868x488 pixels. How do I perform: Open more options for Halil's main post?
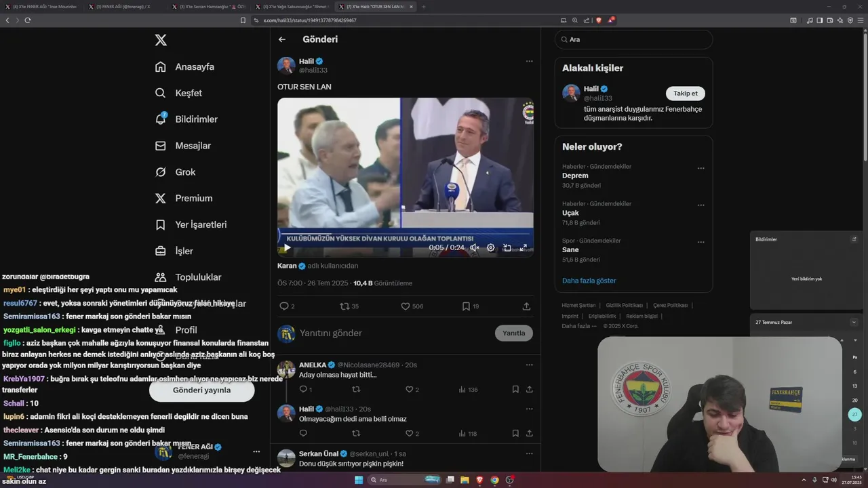pyautogui.click(x=529, y=61)
